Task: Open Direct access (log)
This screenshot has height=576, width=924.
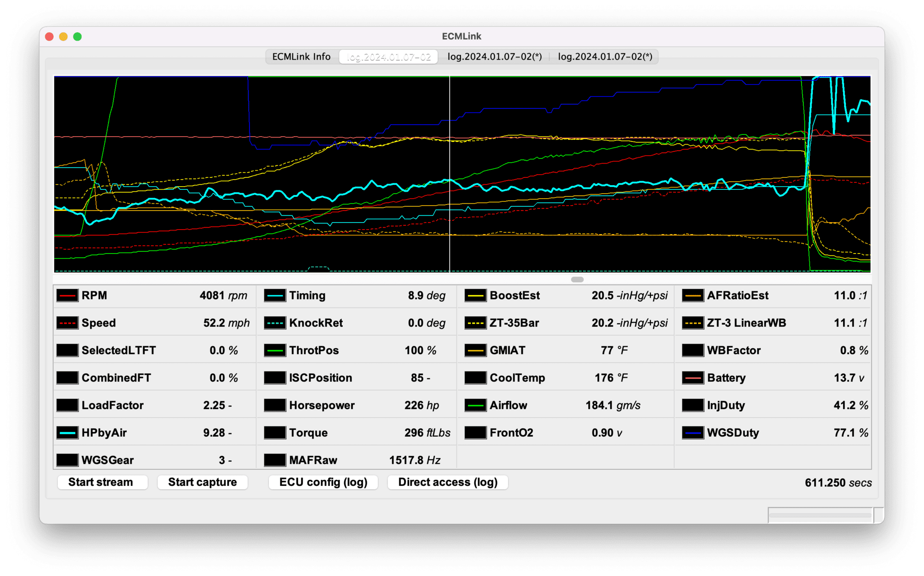Action: tap(448, 482)
